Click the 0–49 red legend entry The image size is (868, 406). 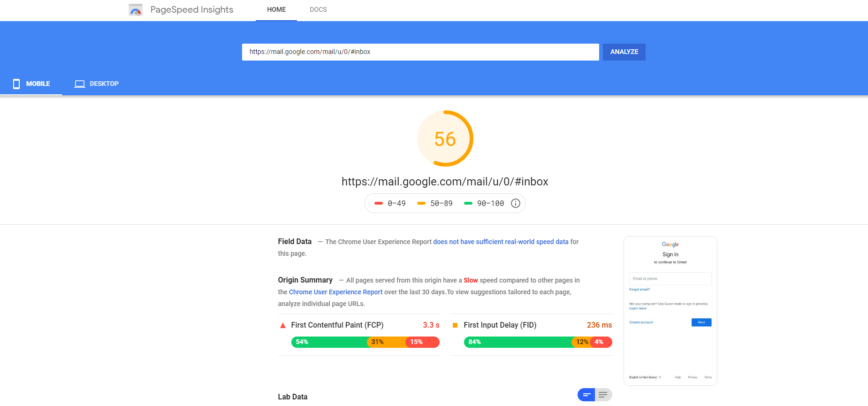390,203
